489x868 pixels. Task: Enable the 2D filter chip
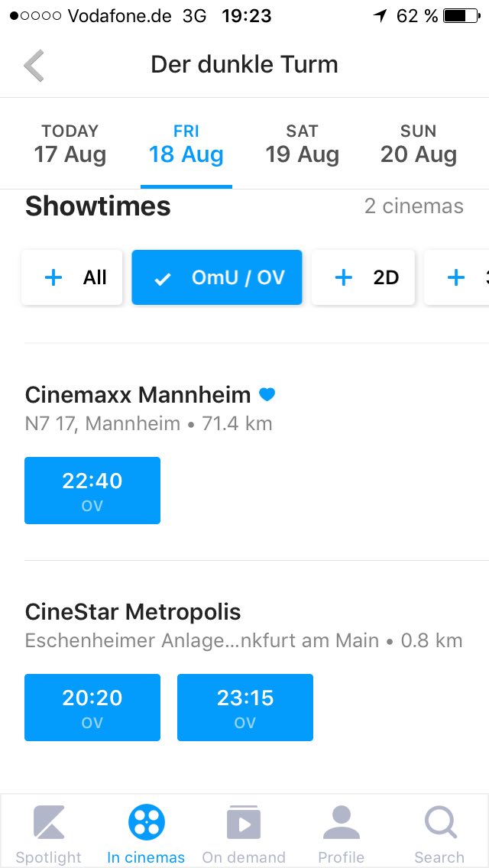pyautogui.click(x=363, y=277)
